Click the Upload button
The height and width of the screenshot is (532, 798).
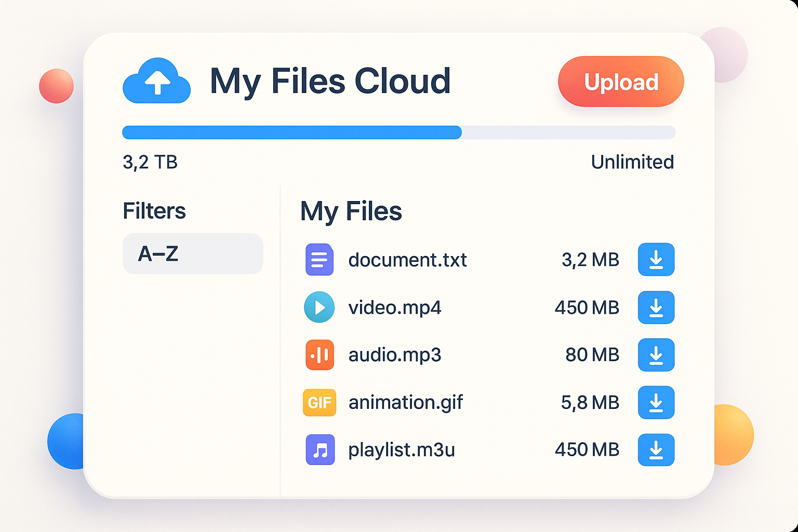point(621,82)
